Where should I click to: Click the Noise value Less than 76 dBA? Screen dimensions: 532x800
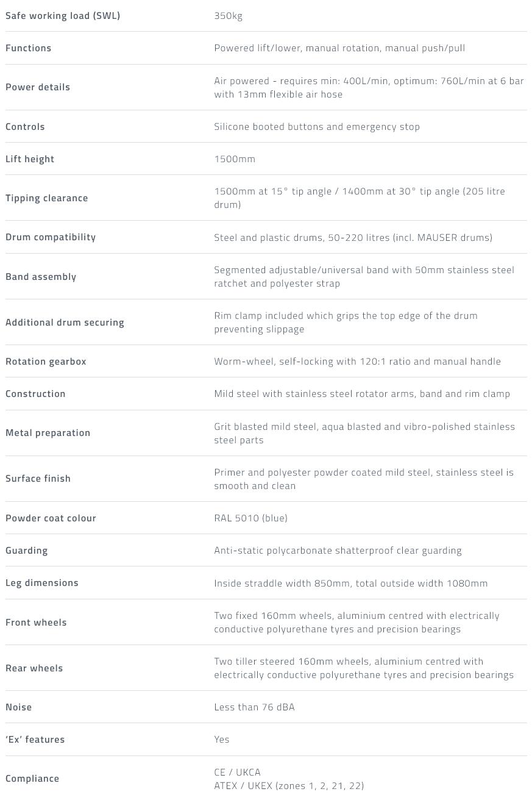[x=254, y=707]
